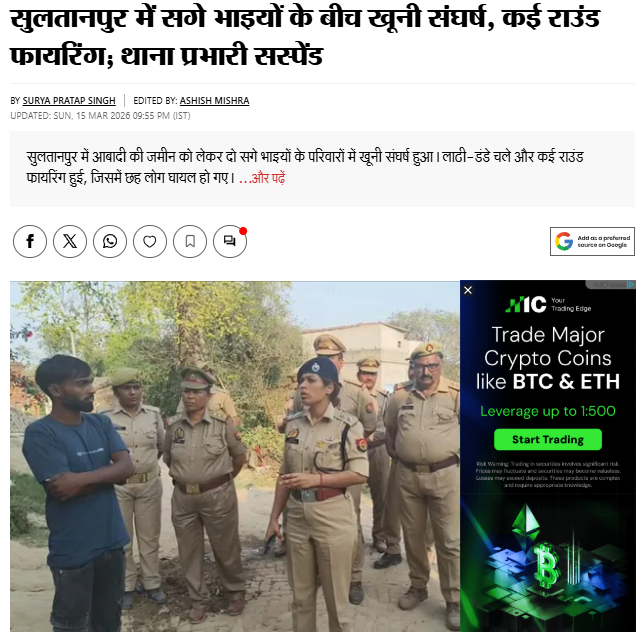Click the Google G logo

[x=564, y=241]
